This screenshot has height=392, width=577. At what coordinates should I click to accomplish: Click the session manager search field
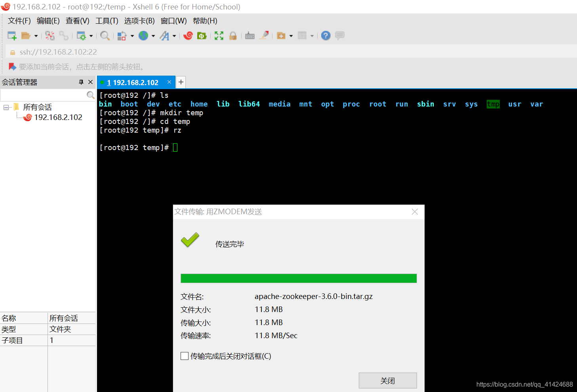click(43, 95)
